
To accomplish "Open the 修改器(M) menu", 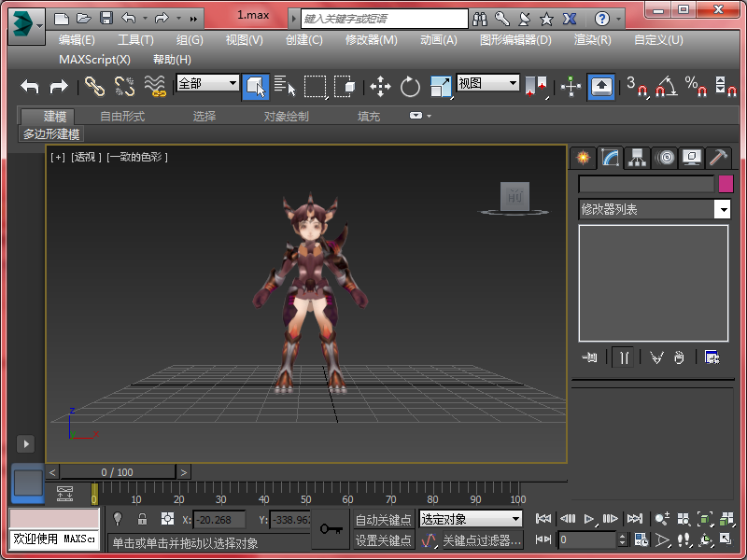I will point(371,40).
